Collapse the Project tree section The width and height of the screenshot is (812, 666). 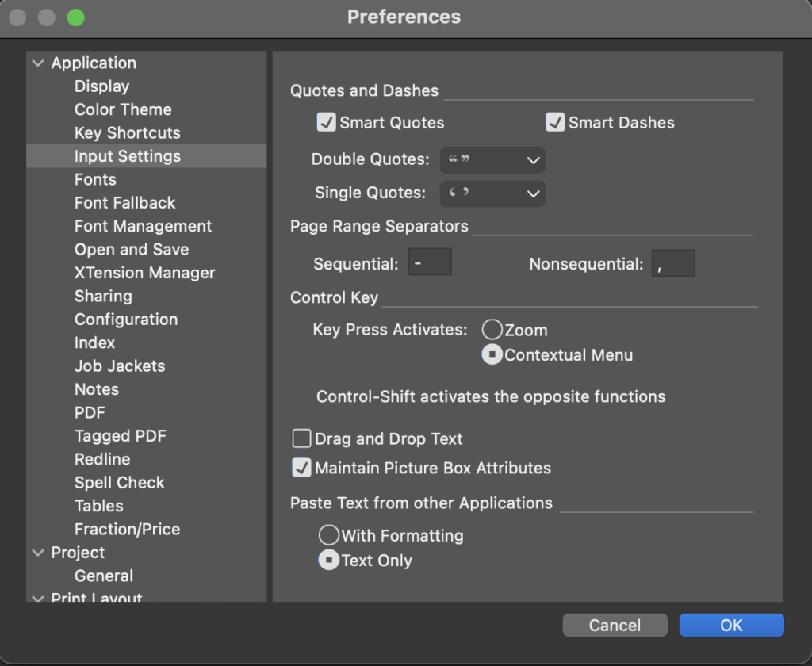point(38,553)
